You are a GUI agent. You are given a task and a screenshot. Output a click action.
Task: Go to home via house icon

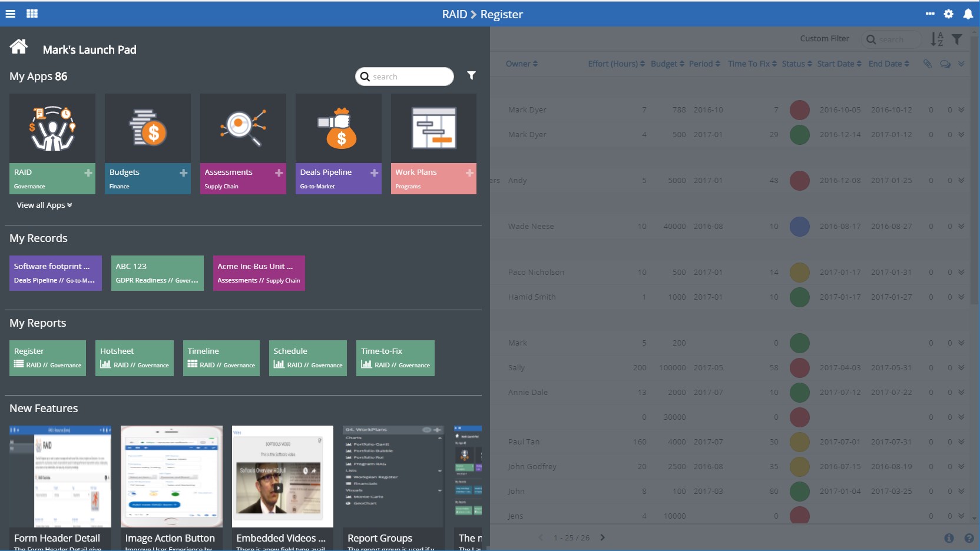click(x=19, y=47)
